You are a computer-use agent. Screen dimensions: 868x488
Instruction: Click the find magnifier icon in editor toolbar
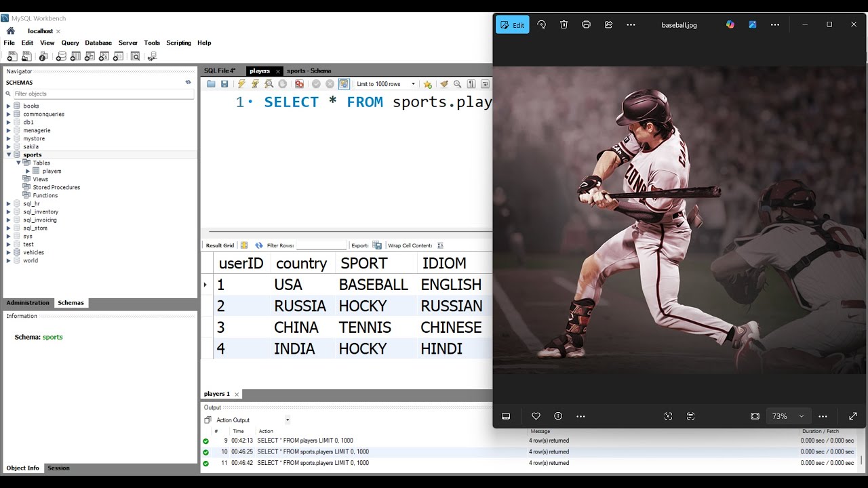457,84
